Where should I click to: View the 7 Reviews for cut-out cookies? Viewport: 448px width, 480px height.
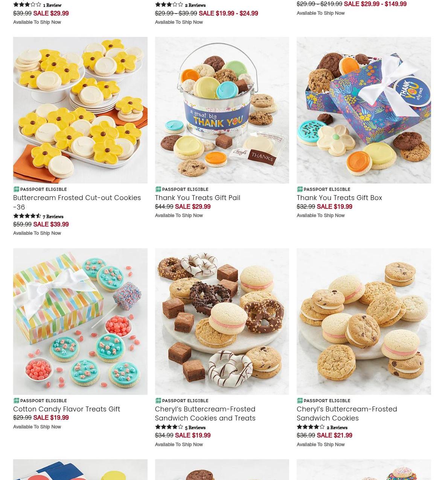click(x=53, y=217)
